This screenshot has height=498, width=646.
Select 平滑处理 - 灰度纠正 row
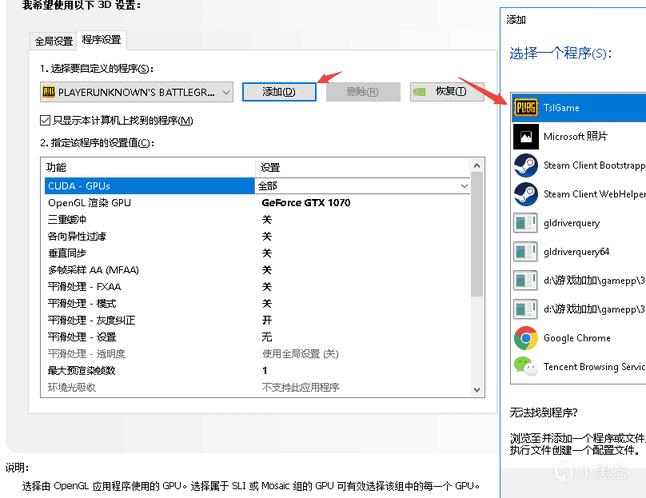coord(257,320)
